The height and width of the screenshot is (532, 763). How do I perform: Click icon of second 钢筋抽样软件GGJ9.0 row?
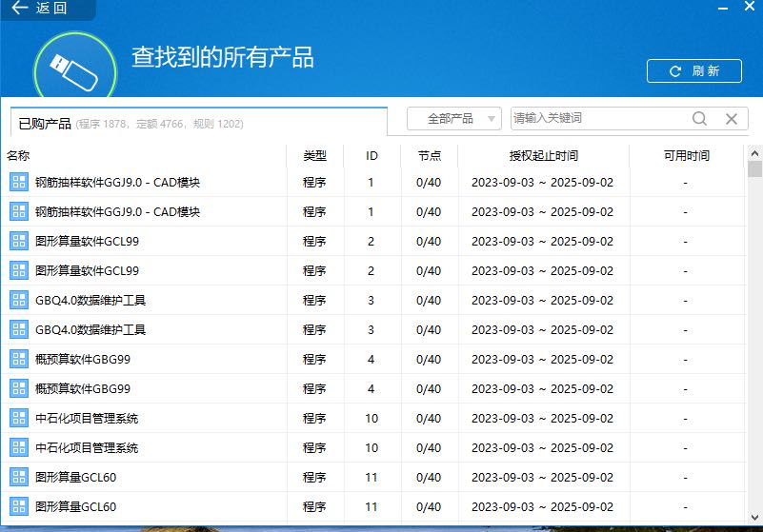pos(19,211)
